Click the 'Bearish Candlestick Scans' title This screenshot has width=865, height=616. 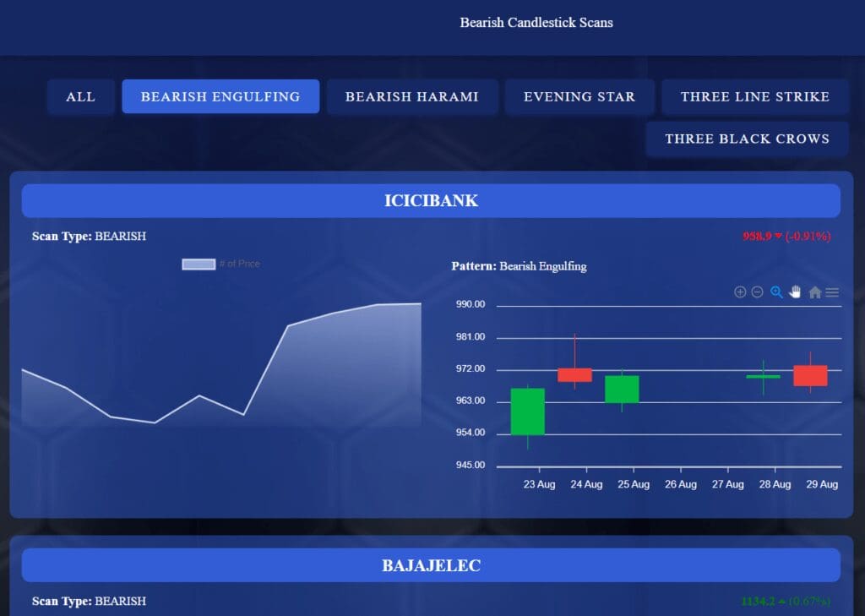click(536, 23)
